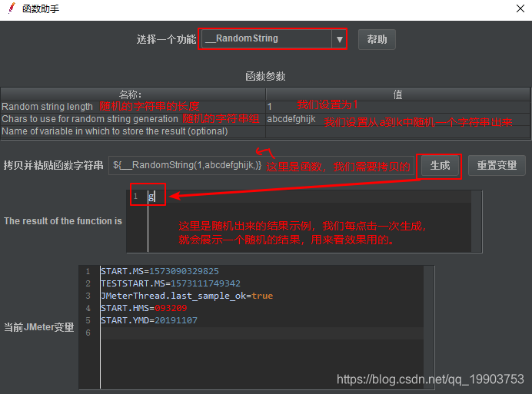Viewport: 532px width, 394px height.
Task: Click the variable name value cell
Action: point(397,131)
